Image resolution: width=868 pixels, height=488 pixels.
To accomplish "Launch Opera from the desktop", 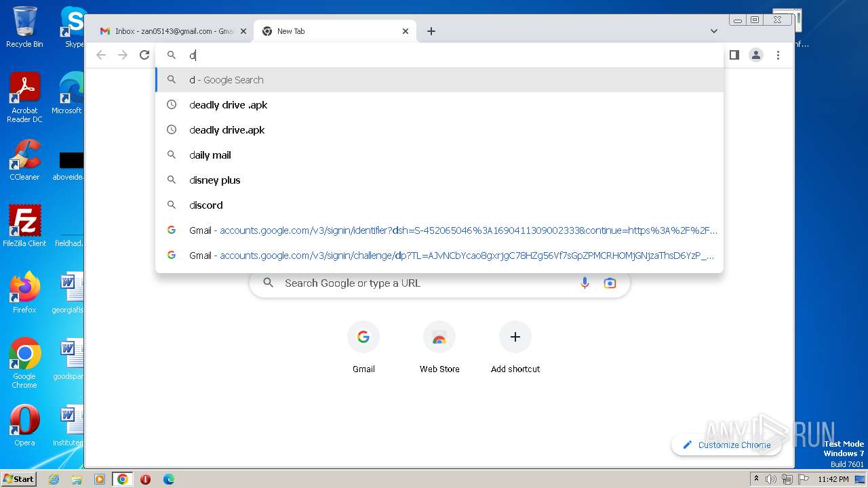I will [24, 426].
